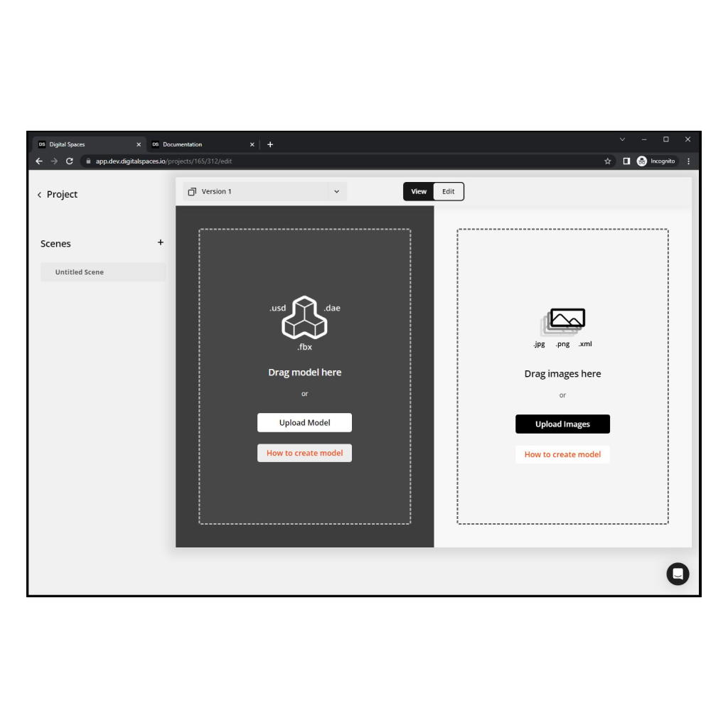Switch to Edit mode
This screenshot has width=728, height=728.
coord(448,191)
